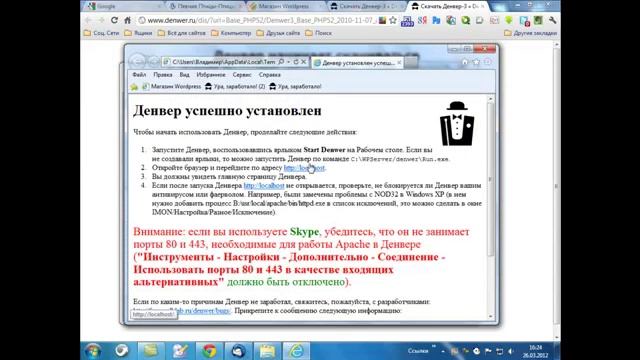Open IE home page icon
The height and width of the screenshot is (360, 640).
pos(465,62)
